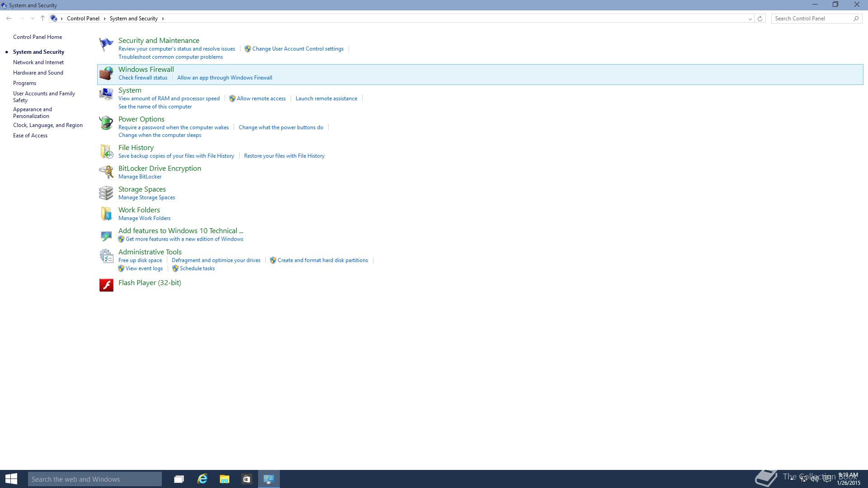Click the Add features to Windows icon
Image resolution: width=868 pixels, height=488 pixels.
(x=106, y=235)
